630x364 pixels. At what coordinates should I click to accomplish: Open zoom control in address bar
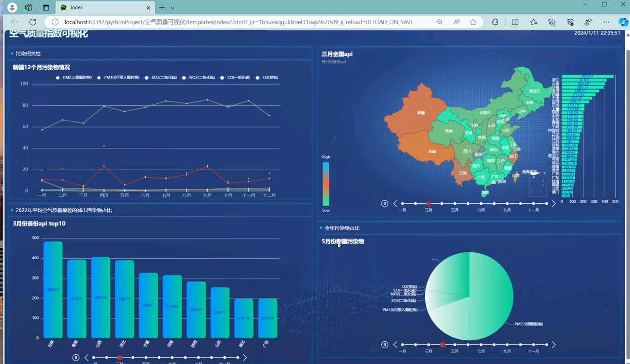440,22
